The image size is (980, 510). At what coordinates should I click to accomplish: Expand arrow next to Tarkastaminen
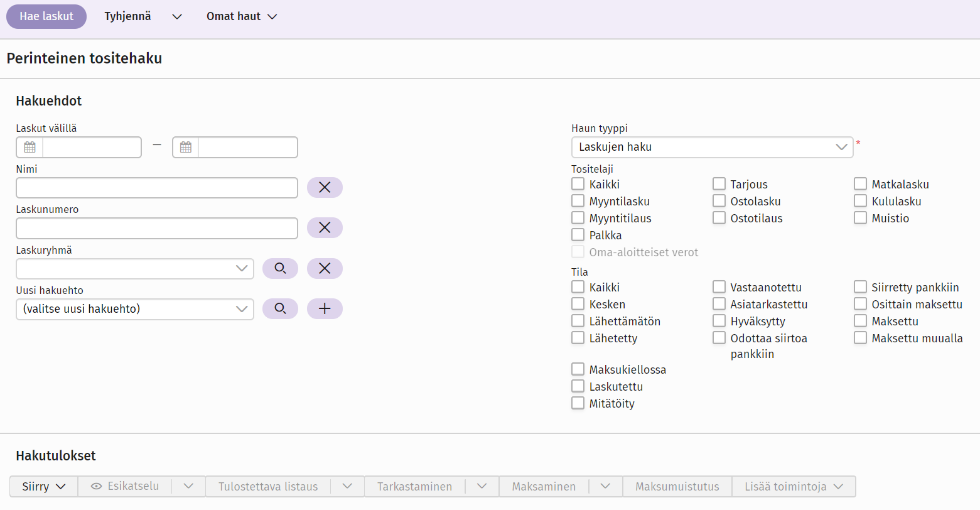coord(482,486)
